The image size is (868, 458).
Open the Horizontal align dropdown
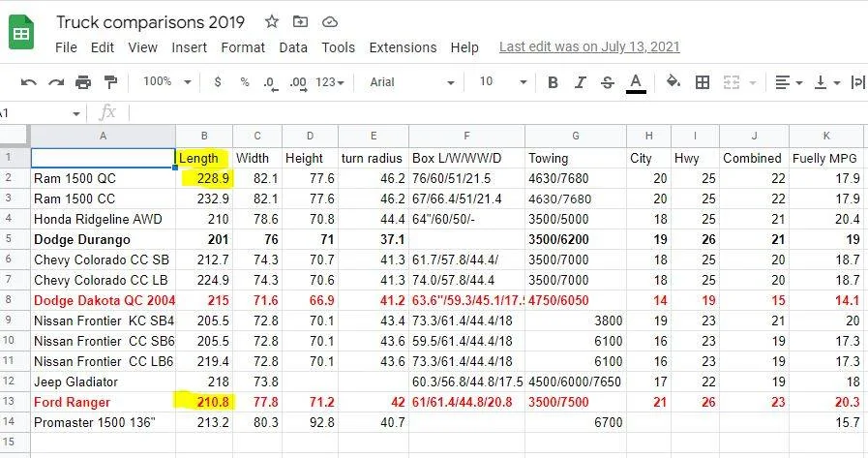pos(789,82)
